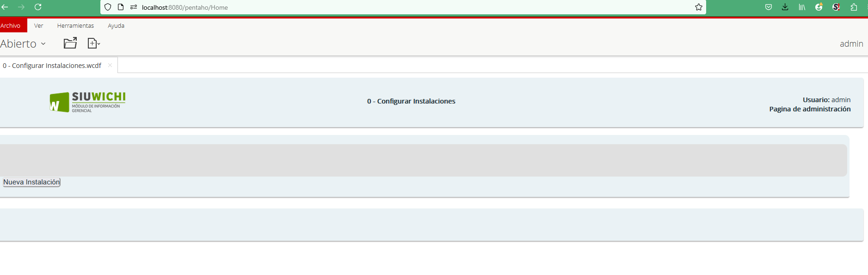Viewport: 868px width, 275px height.
Task: Click the browser forward arrow
Action: tap(21, 7)
